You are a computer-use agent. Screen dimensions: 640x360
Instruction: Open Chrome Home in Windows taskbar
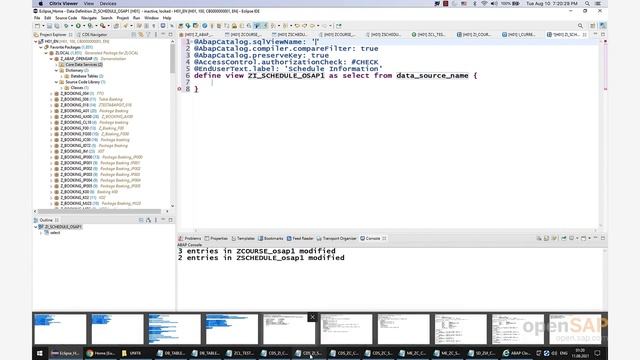[101, 353]
